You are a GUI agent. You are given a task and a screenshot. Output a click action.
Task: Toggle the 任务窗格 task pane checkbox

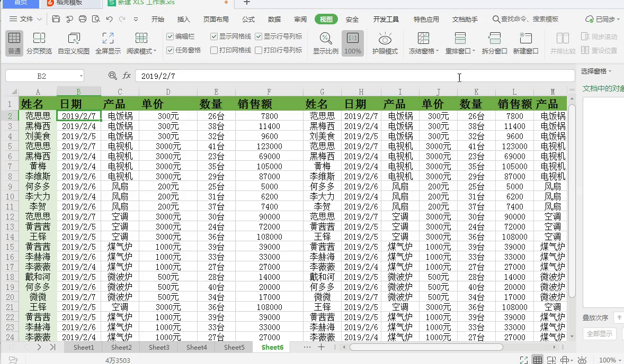click(170, 50)
